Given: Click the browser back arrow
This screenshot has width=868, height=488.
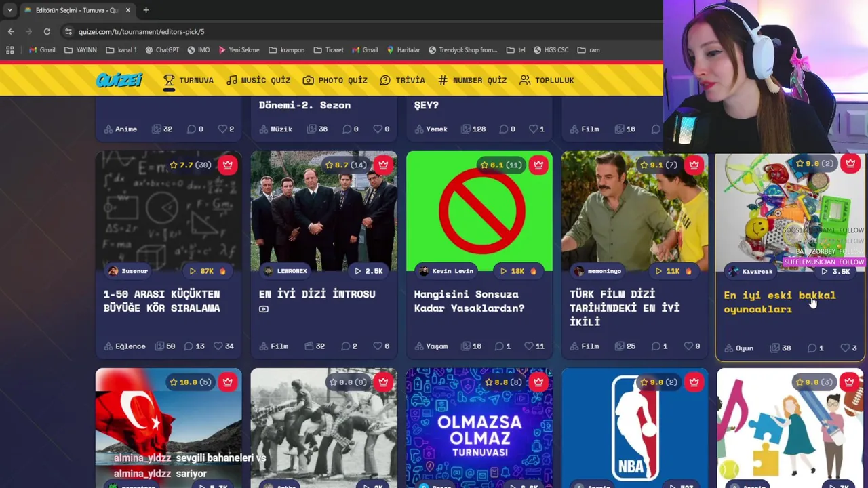Looking at the screenshot, I should point(11,31).
